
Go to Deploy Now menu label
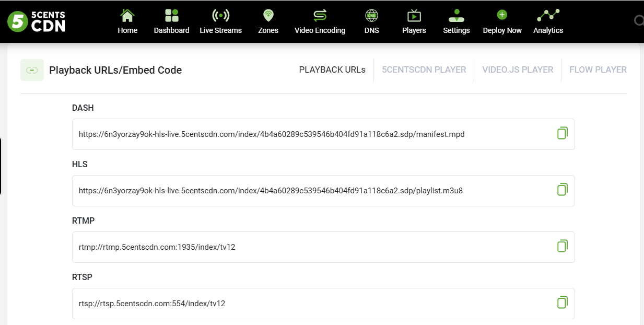(502, 30)
